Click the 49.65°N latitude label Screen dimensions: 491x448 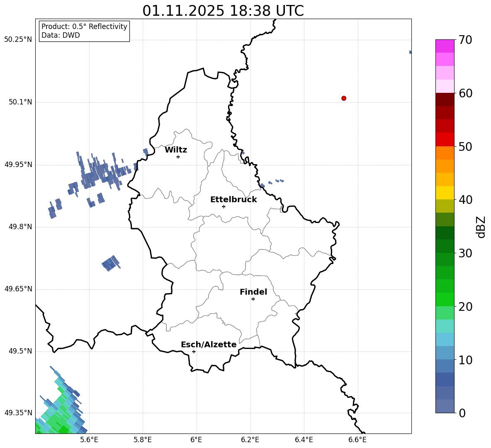(x=18, y=289)
